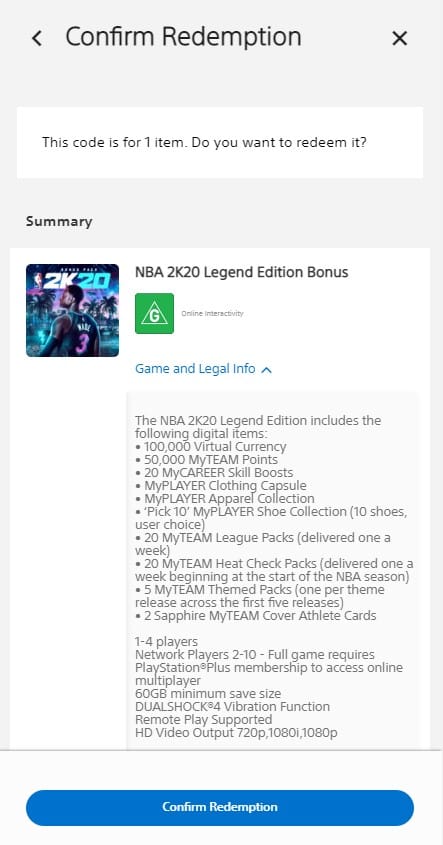Click the 100,000 Virtual Currency bullet line
The image size is (443, 845).
[x=211, y=447]
